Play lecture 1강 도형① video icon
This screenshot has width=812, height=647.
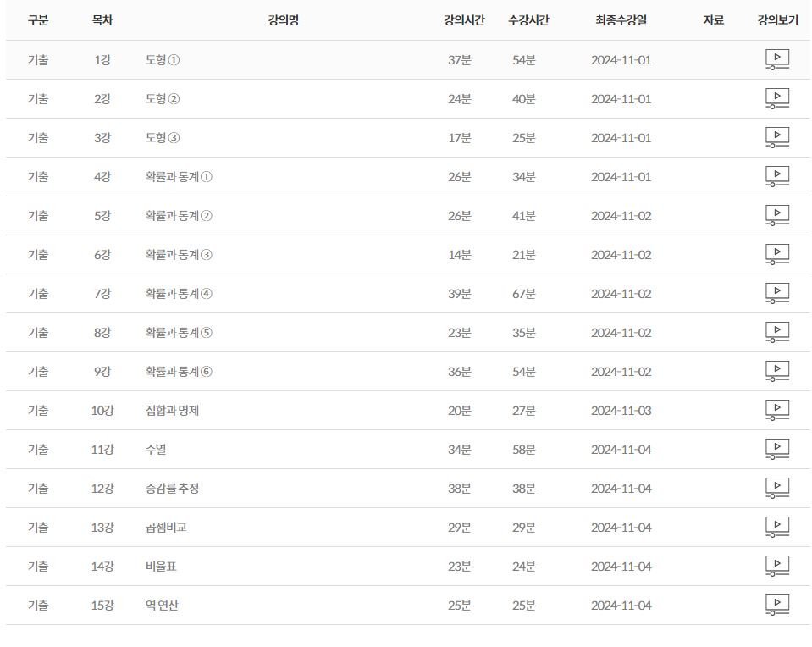pos(776,59)
